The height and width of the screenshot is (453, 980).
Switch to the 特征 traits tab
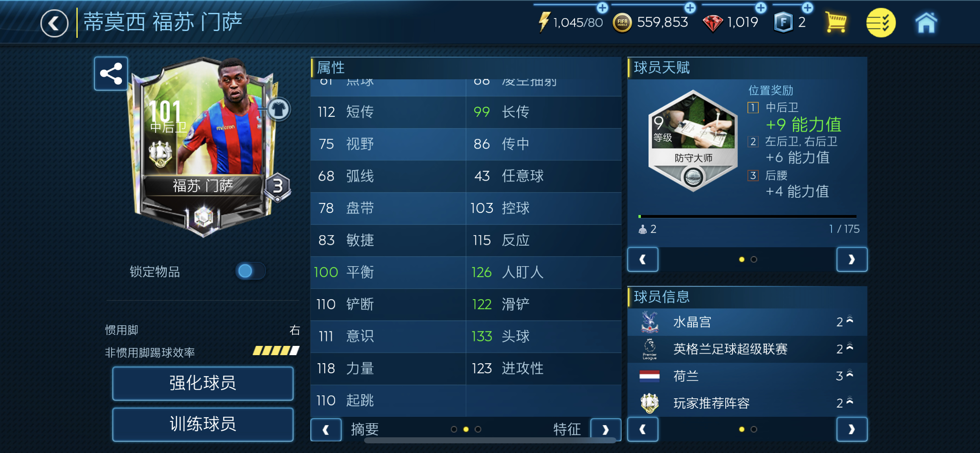(567, 430)
